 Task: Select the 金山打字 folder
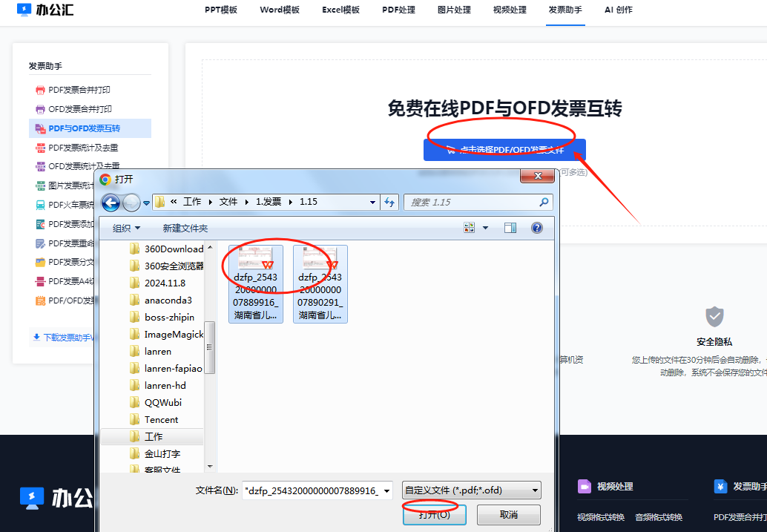155,454
